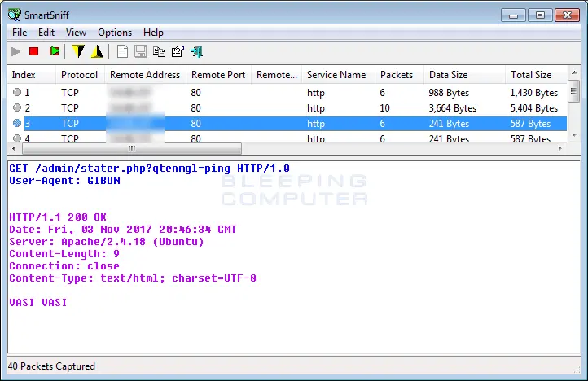Click the save floppy disk icon
Screen dimensions: 588x381
141,51
